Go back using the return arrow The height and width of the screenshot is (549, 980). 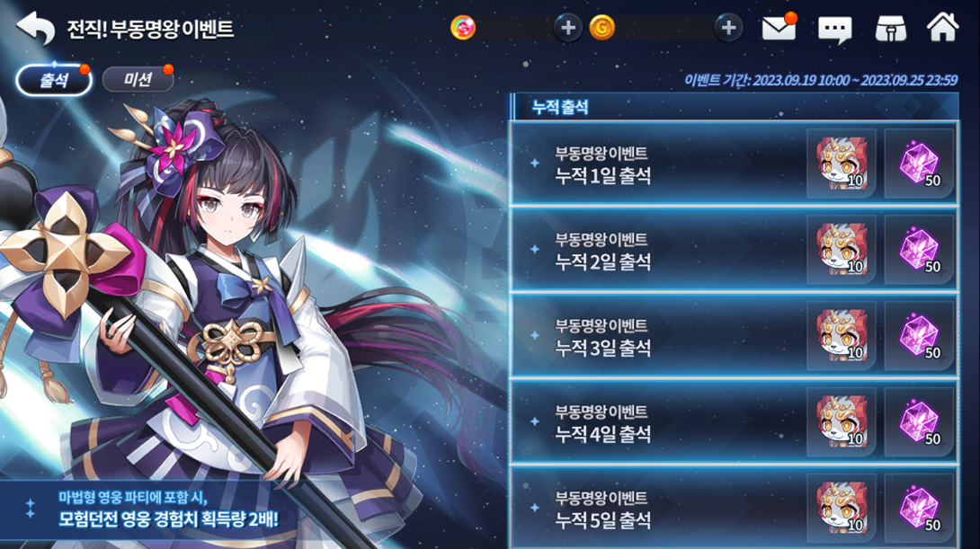click(x=36, y=29)
